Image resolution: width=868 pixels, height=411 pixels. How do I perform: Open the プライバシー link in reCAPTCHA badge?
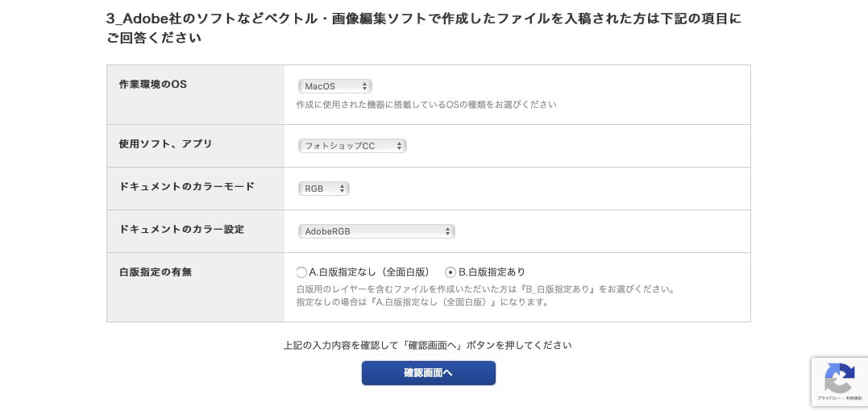tap(825, 397)
